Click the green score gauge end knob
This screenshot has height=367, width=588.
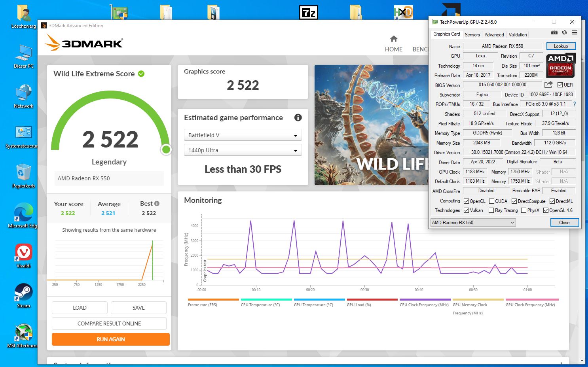[166, 149]
